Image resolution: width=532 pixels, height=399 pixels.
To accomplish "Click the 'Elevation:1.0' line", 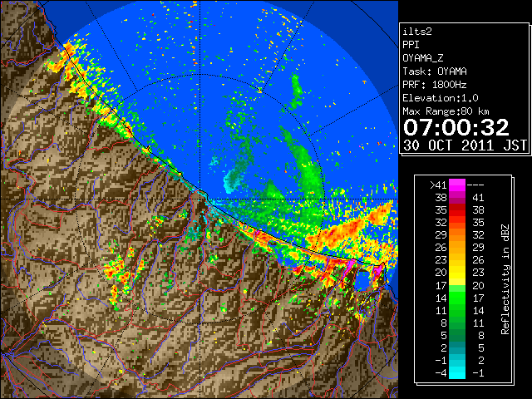I will pos(441,98).
